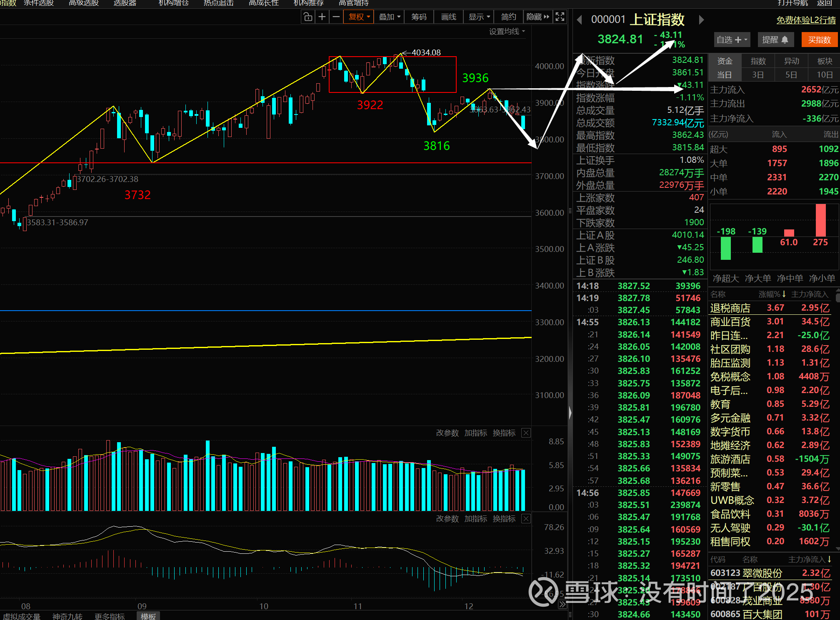840x620 pixels.
Task: Go to previous stock with left arrow
Action: (x=579, y=20)
